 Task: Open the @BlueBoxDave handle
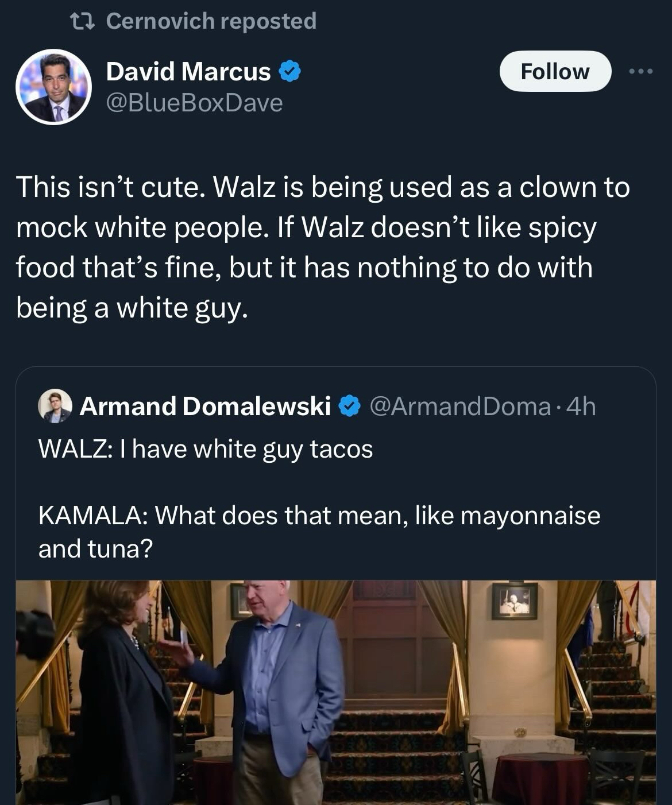pyautogui.click(x=194, y=103)
